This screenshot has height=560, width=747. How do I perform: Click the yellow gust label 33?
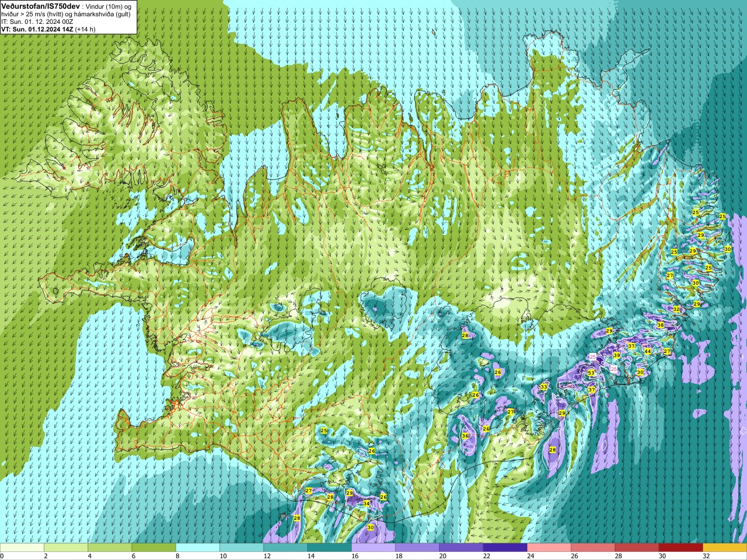[544, 387]
